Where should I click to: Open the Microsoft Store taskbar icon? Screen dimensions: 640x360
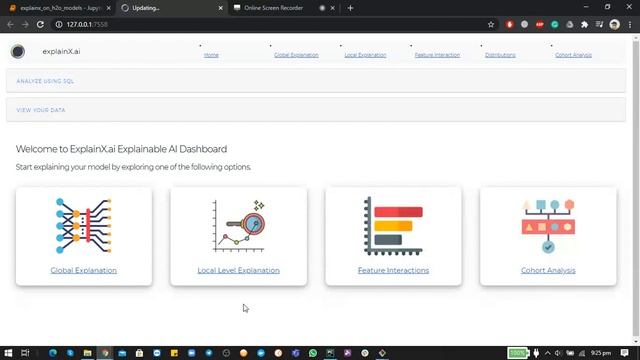(139, 353)
